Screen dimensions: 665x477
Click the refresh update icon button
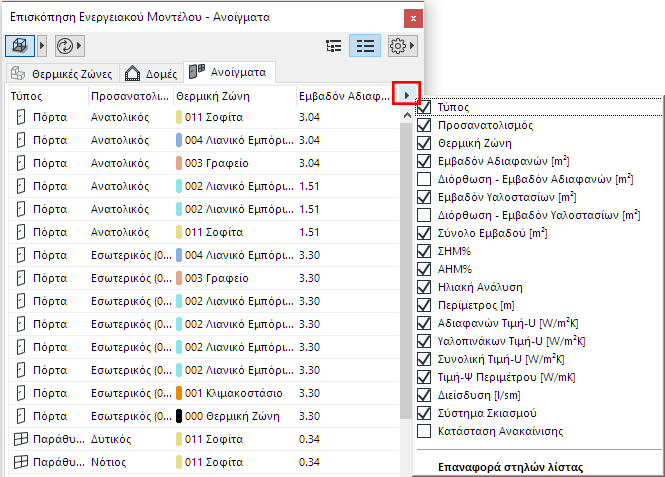(65, 46)
